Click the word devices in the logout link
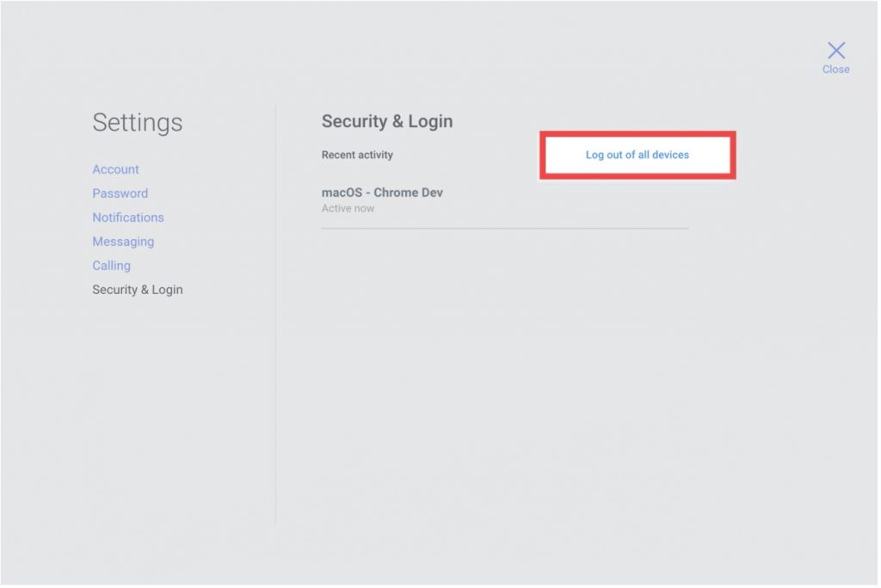Screen dimensions: 881x588 (670, 155)
